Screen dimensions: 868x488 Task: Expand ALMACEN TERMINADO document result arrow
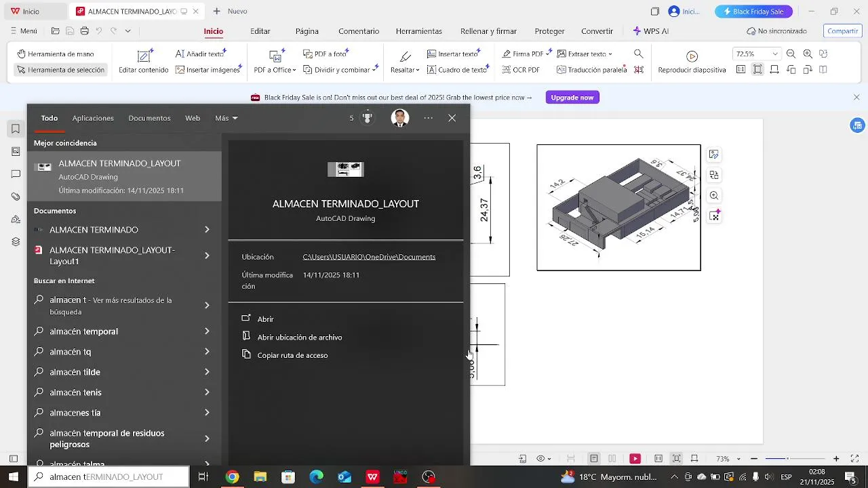coord(207,230)
